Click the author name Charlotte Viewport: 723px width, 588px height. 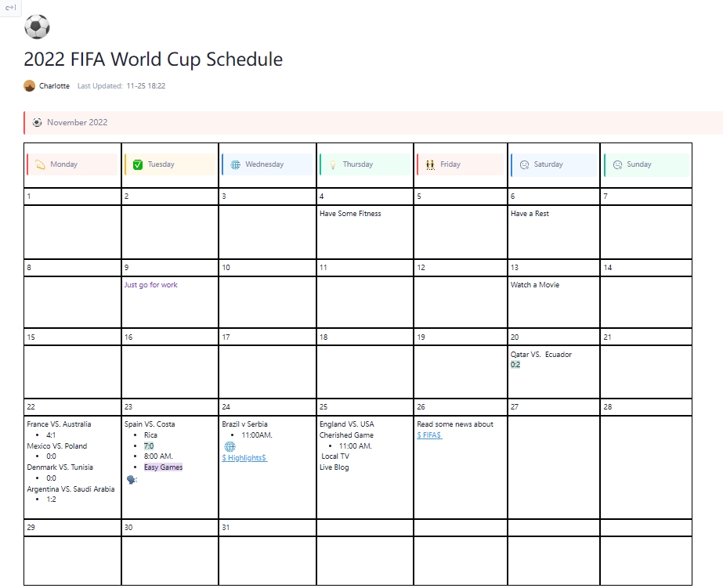(54, 85)
